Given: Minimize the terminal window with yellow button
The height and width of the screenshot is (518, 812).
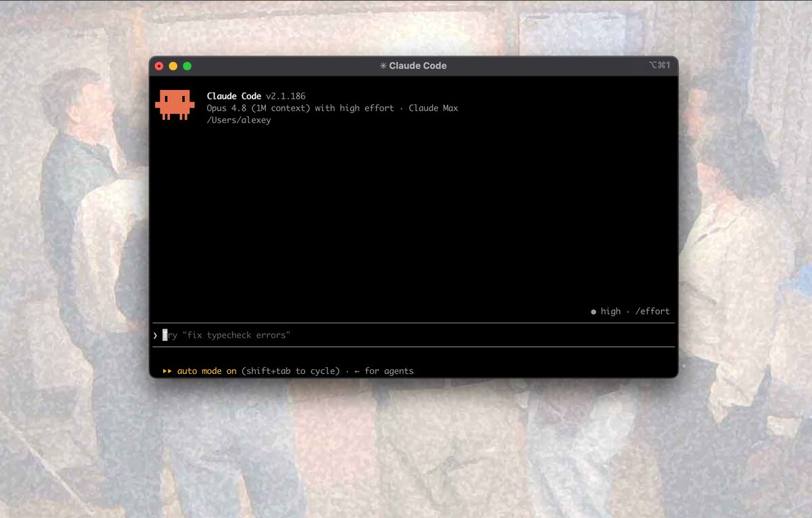Looking at the screenshot, I should pos(173,66).
